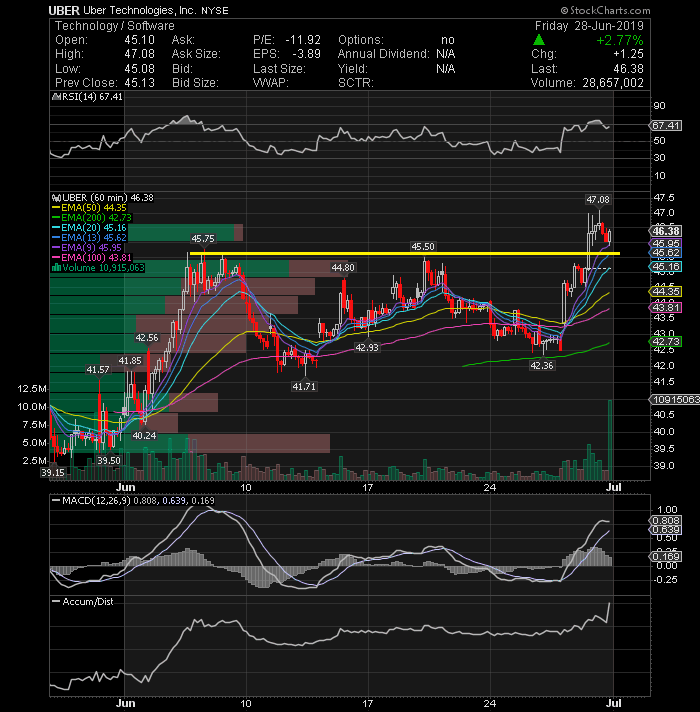Screen dimensions: 700x712
Task: Click the 0.169 histogram tag on right axis
Action: click(x=666, y=557)
